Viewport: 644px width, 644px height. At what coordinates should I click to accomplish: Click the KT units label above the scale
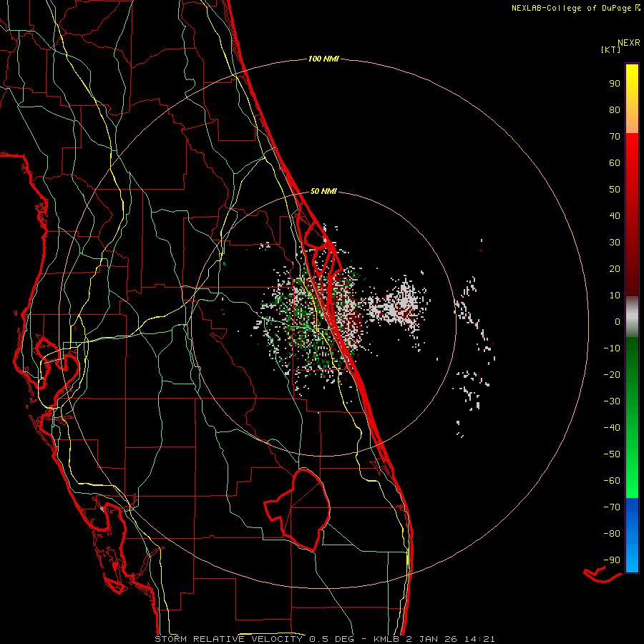tap(611, 49)
